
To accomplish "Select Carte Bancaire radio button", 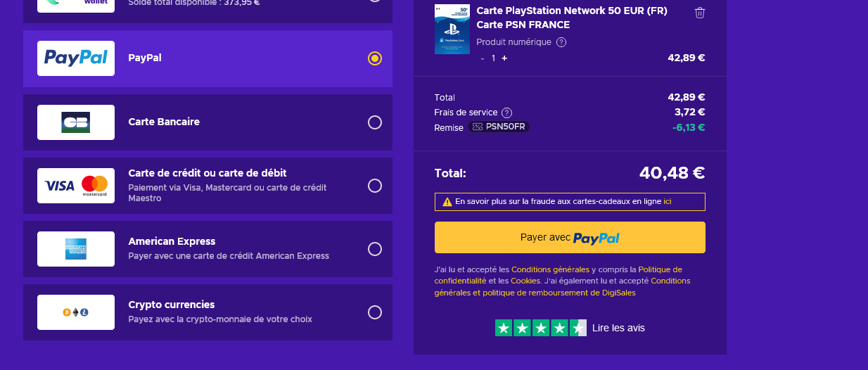I will (375, 122).
